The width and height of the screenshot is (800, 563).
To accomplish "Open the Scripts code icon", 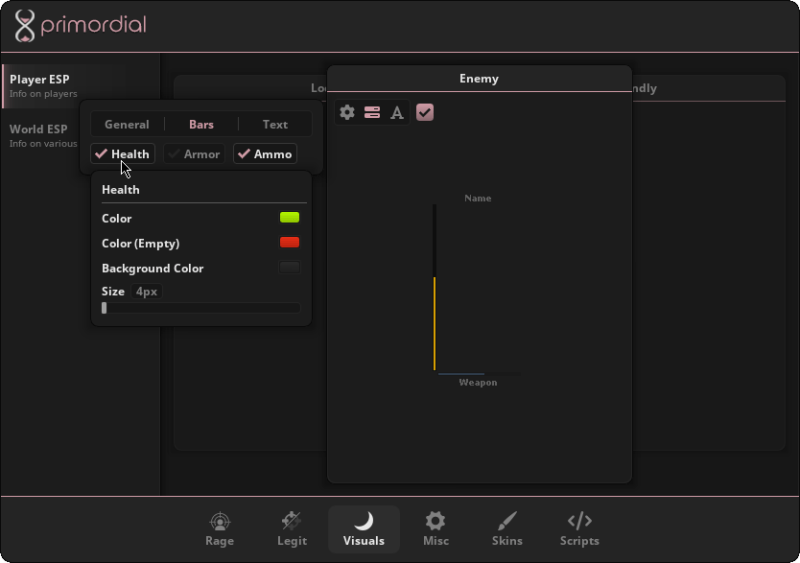I will click(580, 521).
